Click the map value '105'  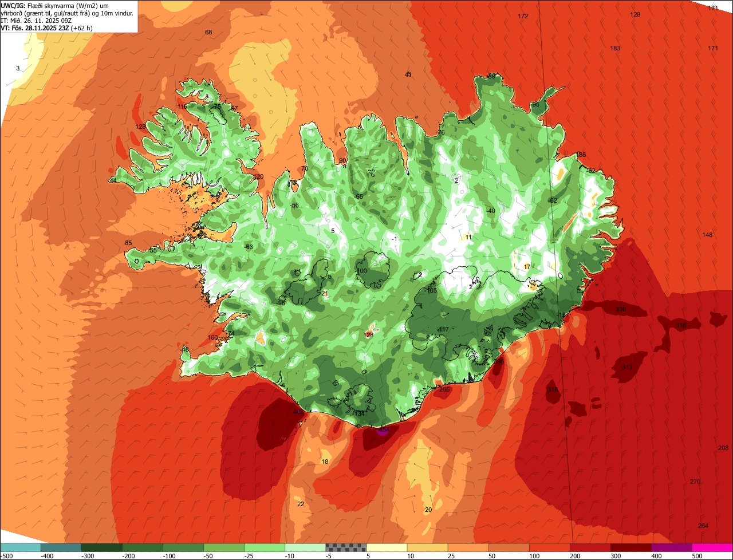432,290
